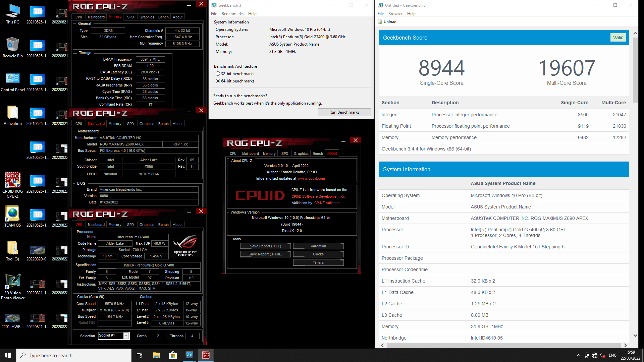Image resolution: width=644 pixels, height=362 pixels.
Task: Click Multiplier x 36.0 value field
Action: click(x=114, y=310)
